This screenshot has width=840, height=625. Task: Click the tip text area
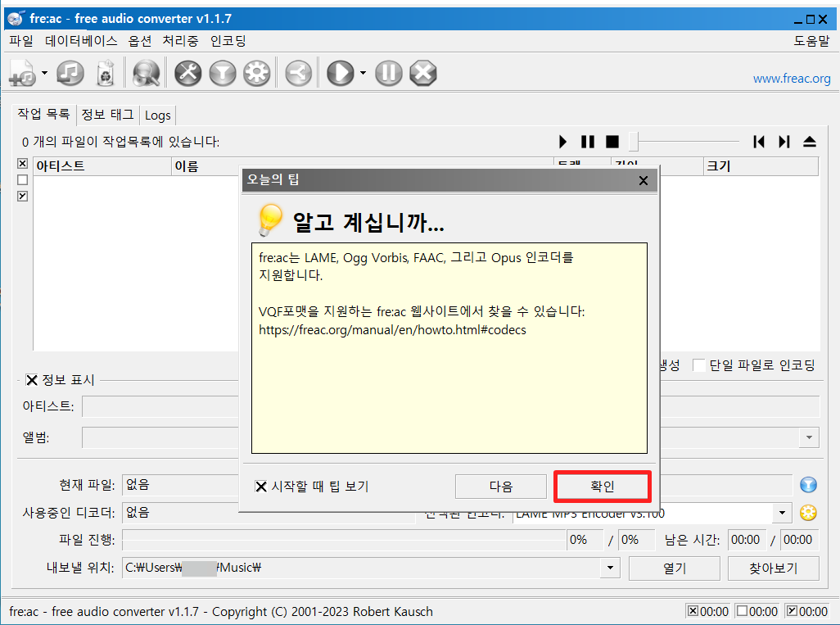click(x=449, y=348)
